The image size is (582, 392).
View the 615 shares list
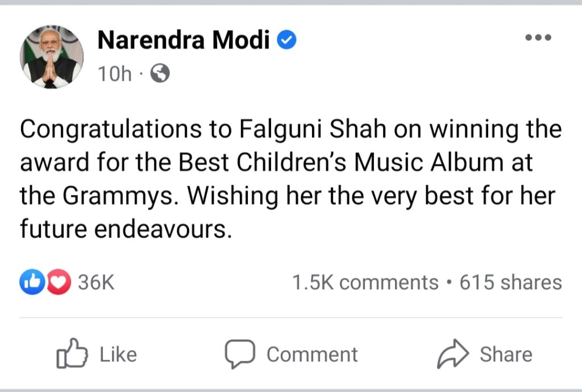[510, 282]
